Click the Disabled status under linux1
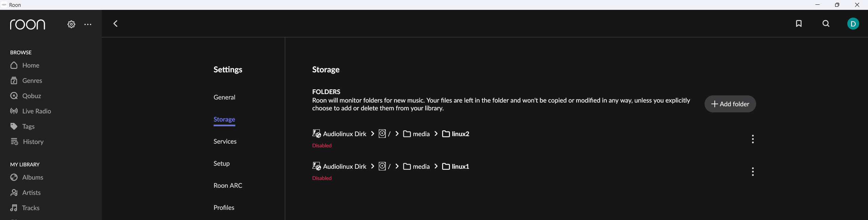Image resolution: width=868 pixels, height=220 pixels. pyautogui.click(x=322, y=178)
